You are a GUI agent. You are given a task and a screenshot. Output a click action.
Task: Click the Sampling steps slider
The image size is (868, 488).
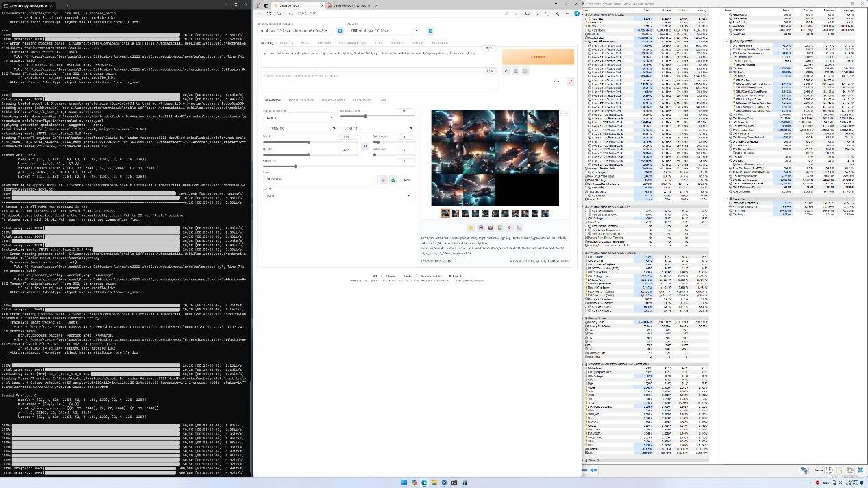coord(377,117)
